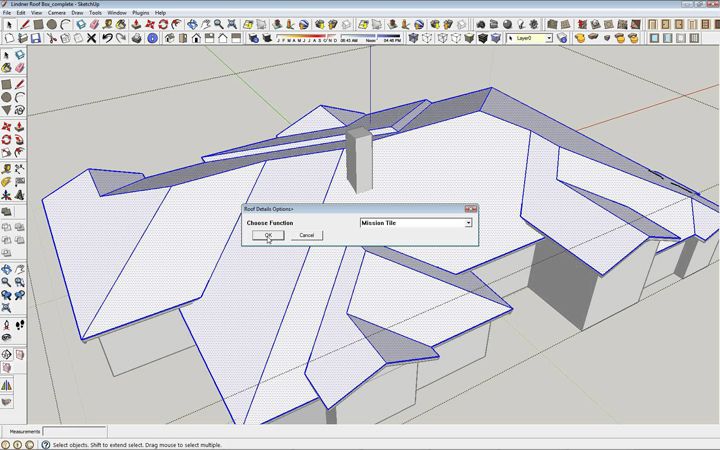This screenshot has width=720, height=450.
Task: Open the Help menu
Action: 160,12
